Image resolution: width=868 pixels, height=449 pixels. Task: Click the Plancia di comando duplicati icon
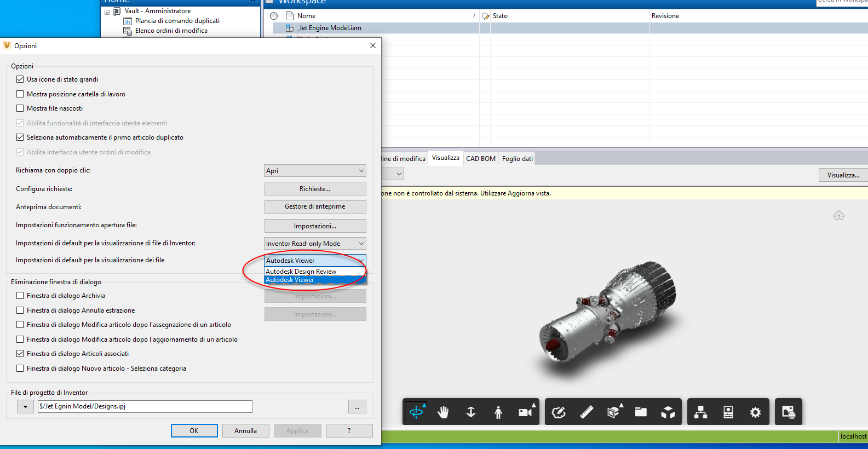point(128,21)
